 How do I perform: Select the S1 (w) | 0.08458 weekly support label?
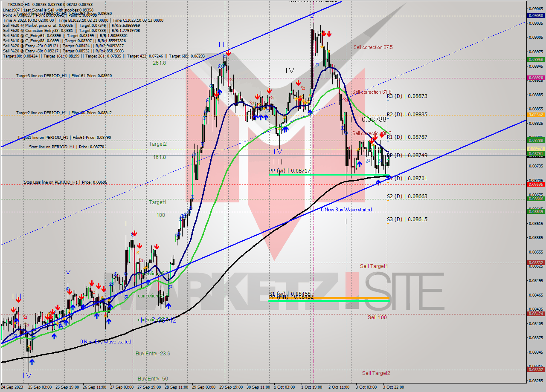click(290, 294)
